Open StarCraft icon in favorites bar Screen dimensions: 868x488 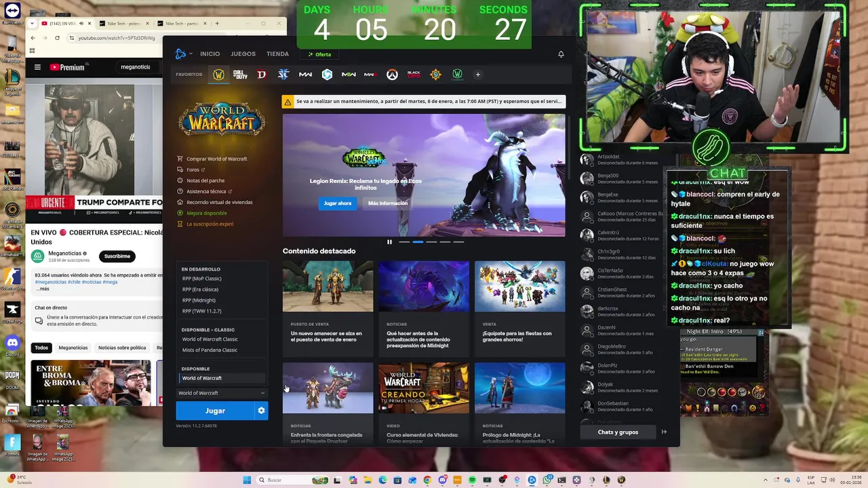(283, 75)
